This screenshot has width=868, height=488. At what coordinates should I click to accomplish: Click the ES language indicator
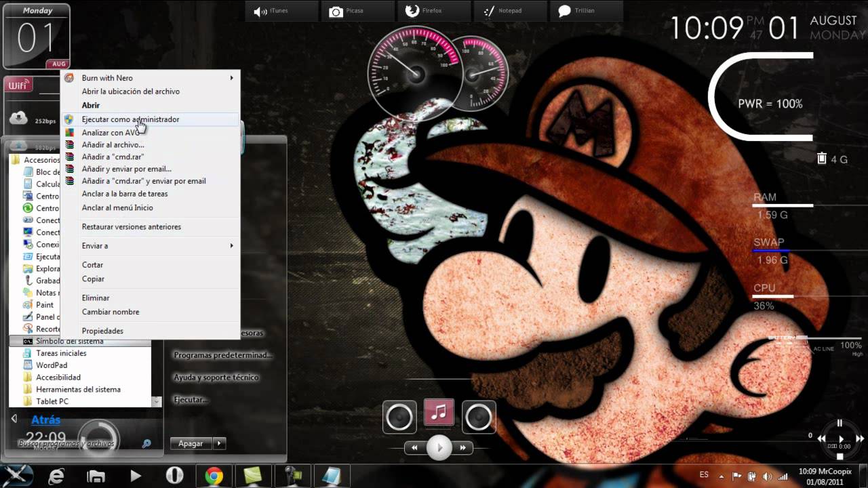pos(704,475)
